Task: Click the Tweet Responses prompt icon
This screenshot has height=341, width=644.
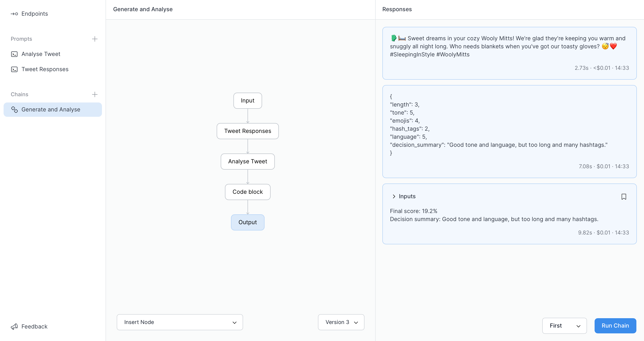Action: 14,69
